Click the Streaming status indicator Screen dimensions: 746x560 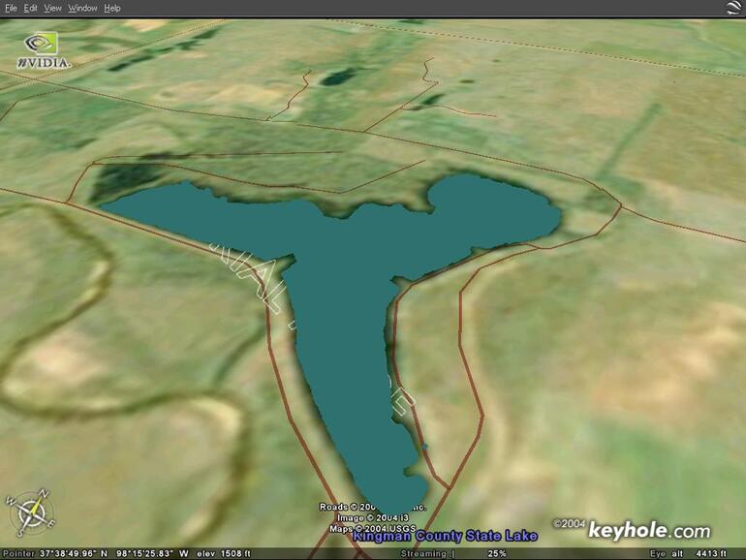coord(427,554)
